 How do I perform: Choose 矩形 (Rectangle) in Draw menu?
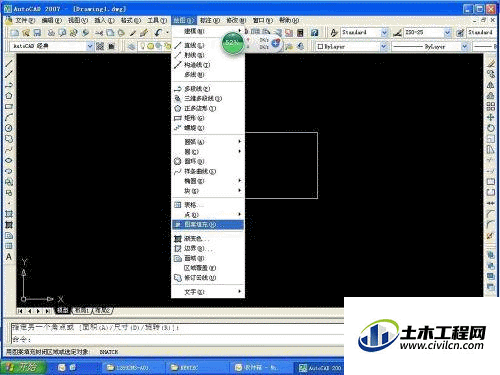click(208, 118)
